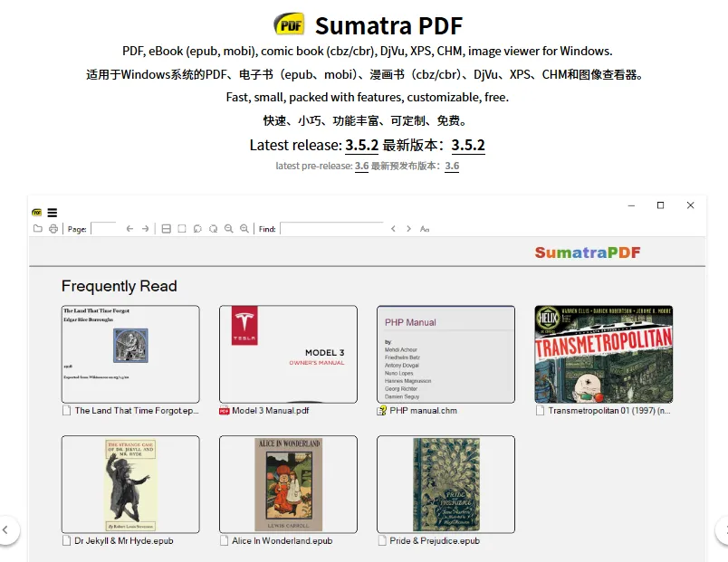Click 'Alice In Wonderland.epub' filename
Image resolution: width=728 pixels, height=562 pixels.
[x=282, y=540]
